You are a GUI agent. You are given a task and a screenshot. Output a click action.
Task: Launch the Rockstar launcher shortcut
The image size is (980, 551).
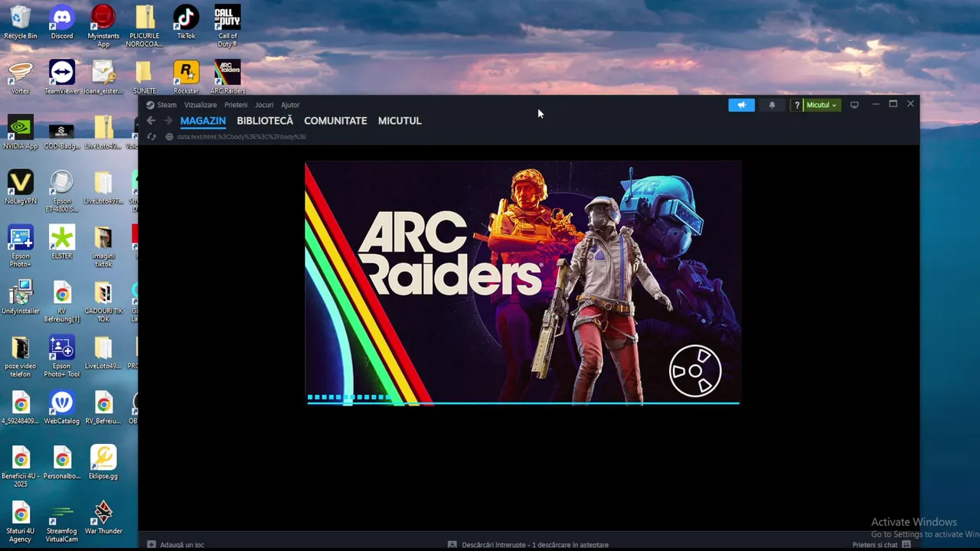click(x=186, y=78)
